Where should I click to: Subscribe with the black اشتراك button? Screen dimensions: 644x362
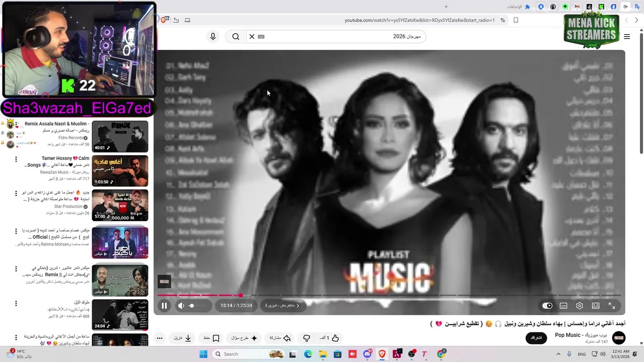click(x=536, y=338)
